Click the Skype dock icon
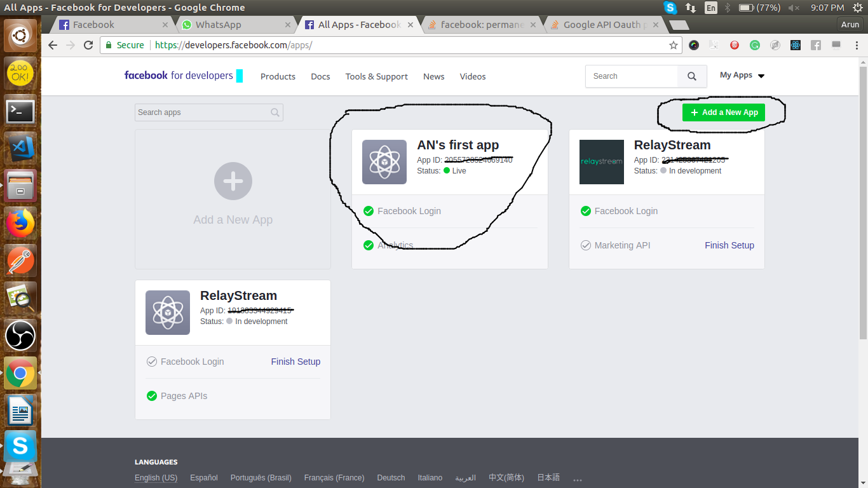 20,447
